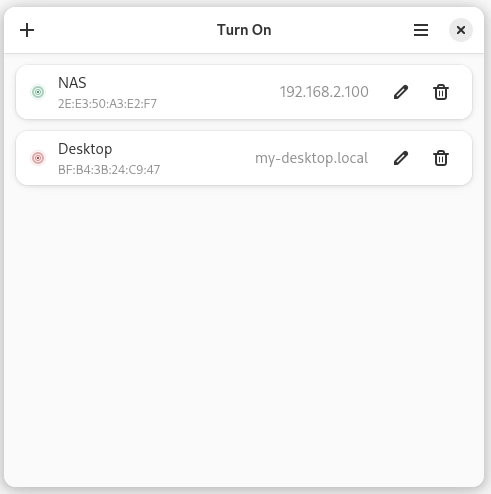Select the NAS row card
Viewport: 491px width, 494px height.
click(244, 92)
